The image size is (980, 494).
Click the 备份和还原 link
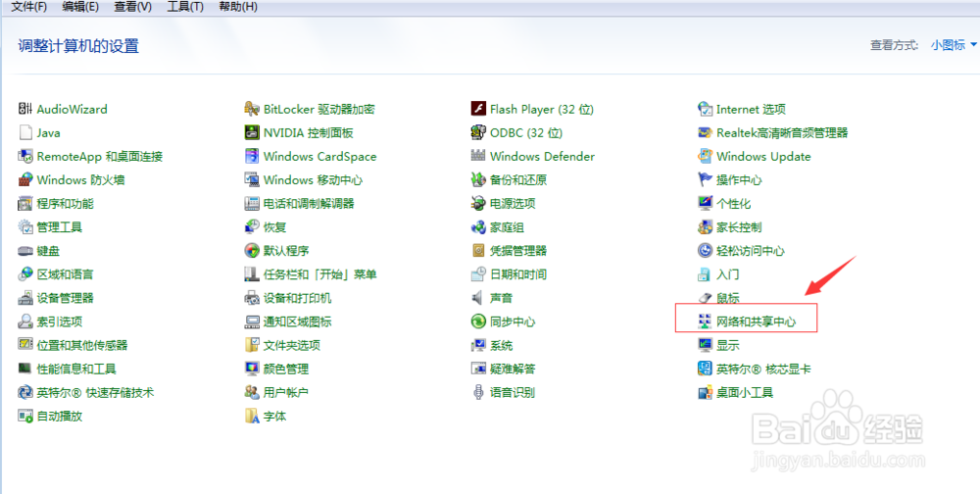point(518,180)
